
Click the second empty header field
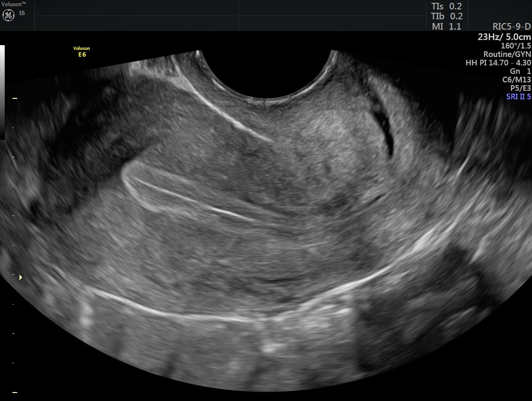tap(332, 16)
